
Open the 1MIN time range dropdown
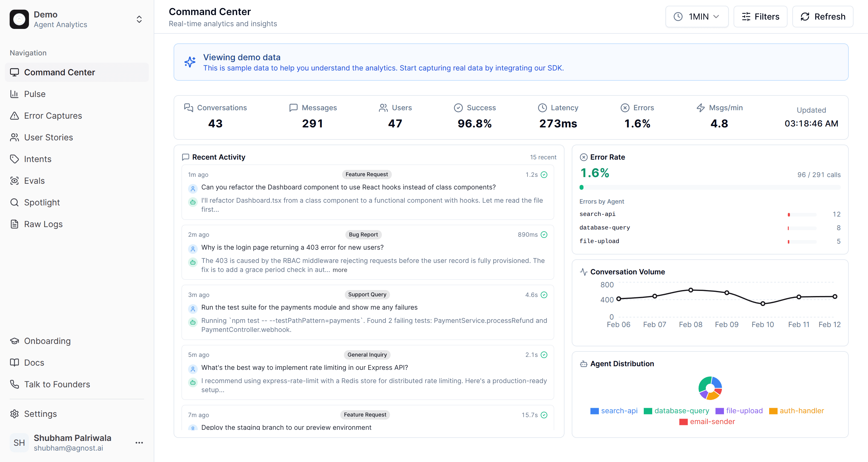tap(697, 16)
